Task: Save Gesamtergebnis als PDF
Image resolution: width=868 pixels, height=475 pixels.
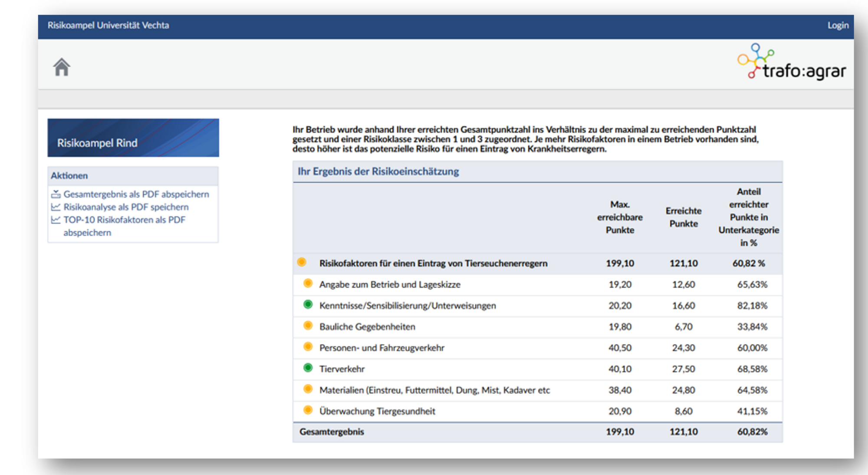Action: point(136,194)
